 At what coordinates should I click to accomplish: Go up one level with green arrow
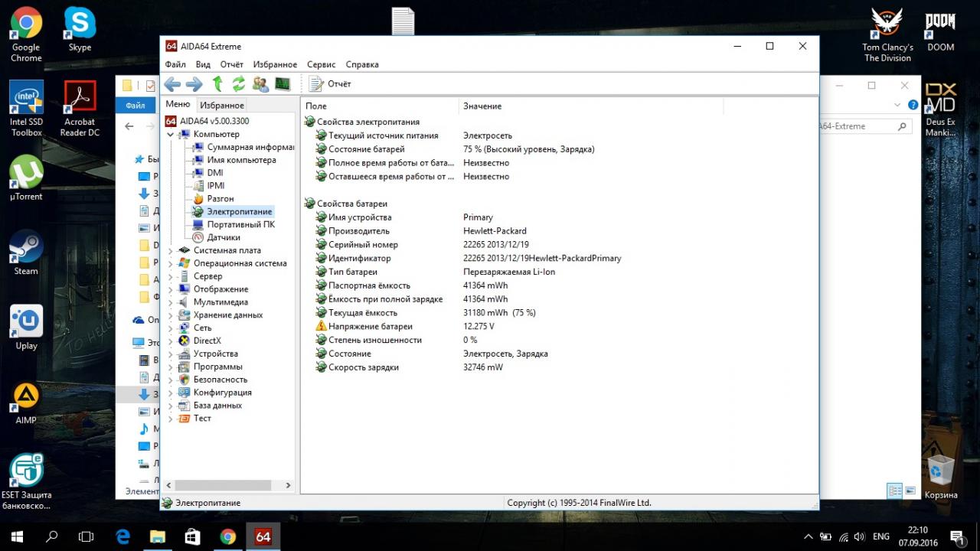(x=217, y=84)
